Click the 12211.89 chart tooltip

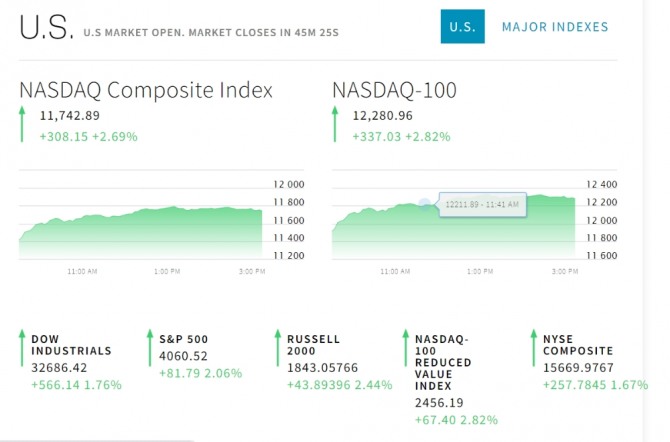pos(482,204)
